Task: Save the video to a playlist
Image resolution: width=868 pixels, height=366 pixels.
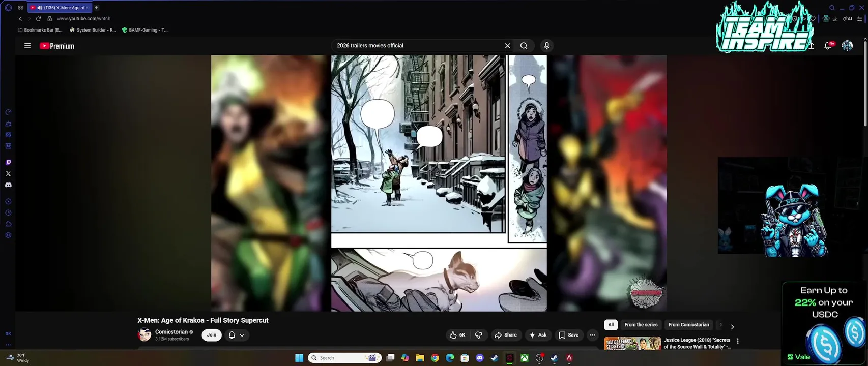Action: coord(568,335)
